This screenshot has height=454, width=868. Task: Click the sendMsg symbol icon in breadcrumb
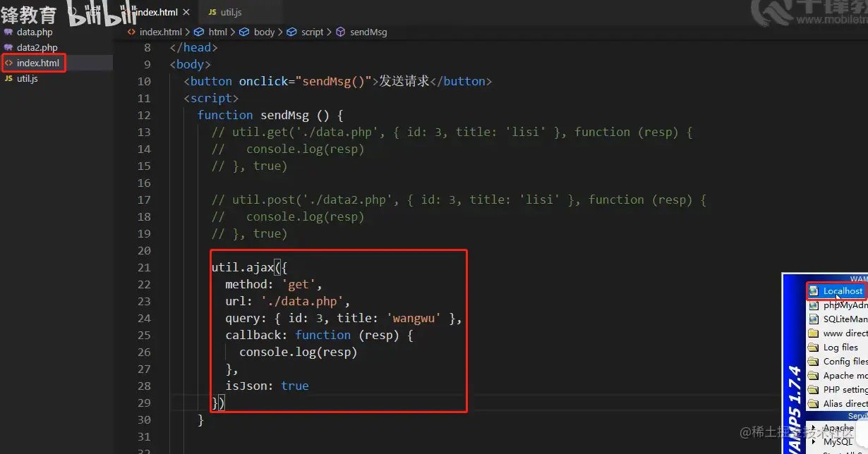coord(341,32)
